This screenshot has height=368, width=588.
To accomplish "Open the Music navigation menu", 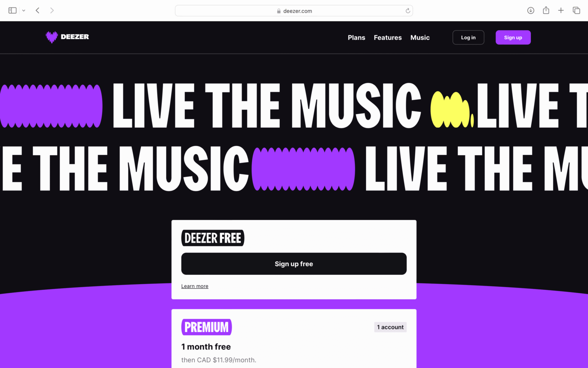I will (x=420, y=38).
